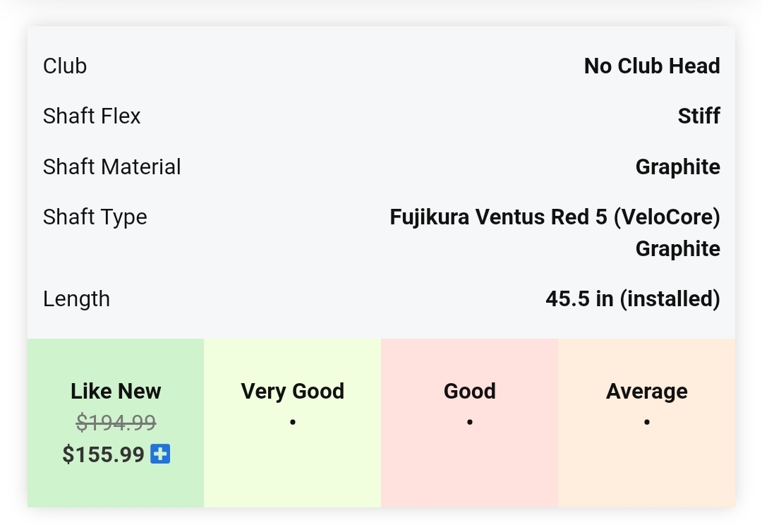Click the 'Stiff' shaft flex value
The image size is (762, 532).
click(698, 116)
